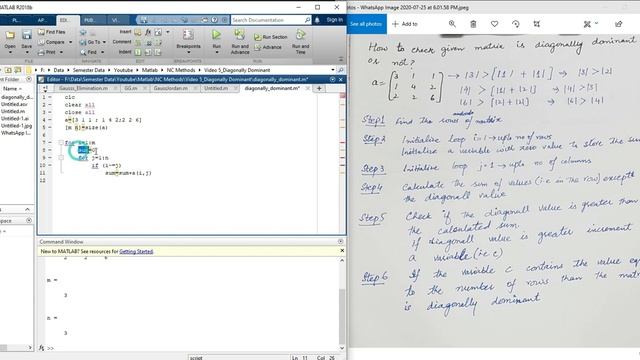Click the Insert function fx icon
The height and width of the screenshot is (360, 640).
[148, 32]
